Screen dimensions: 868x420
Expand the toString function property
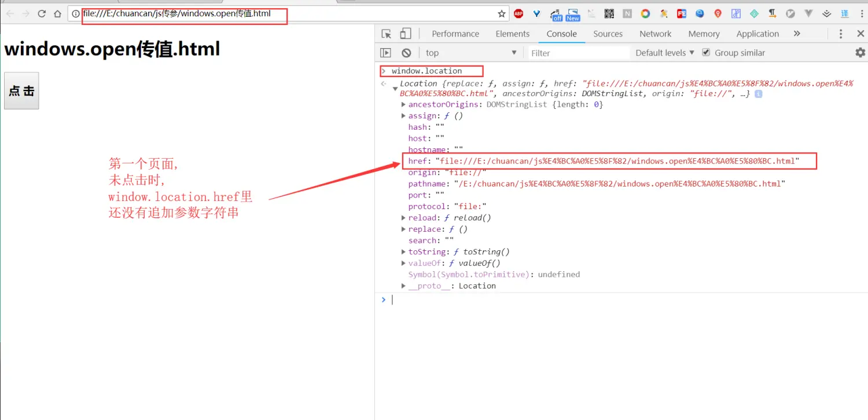click(x=404, y=251)
